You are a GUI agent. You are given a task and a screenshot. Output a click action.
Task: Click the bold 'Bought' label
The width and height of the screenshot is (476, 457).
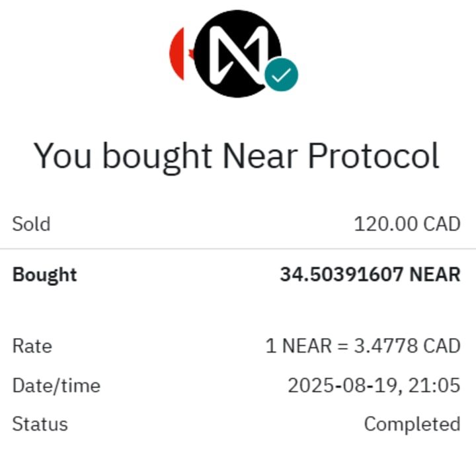[x=44, y=274]
